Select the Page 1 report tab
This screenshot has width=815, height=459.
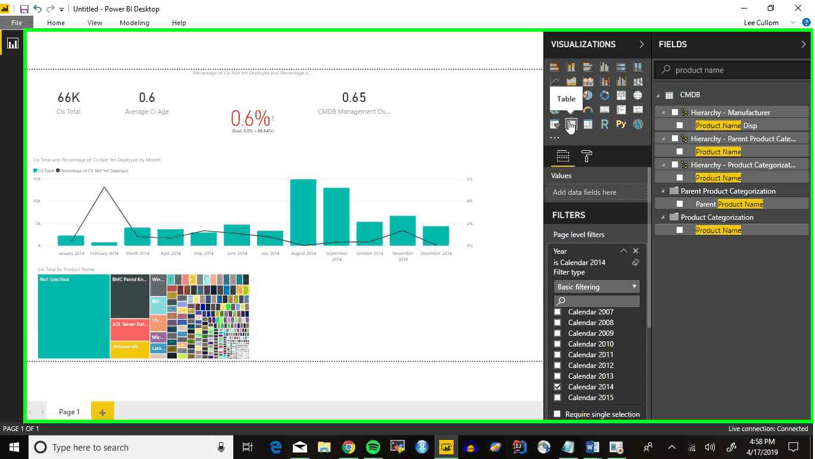coord(69,412)
